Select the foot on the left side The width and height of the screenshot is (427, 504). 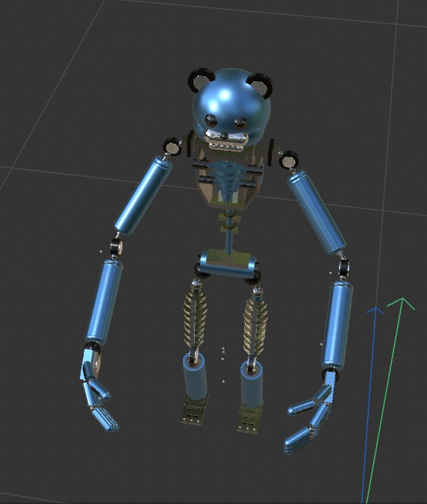click(195, 409)
